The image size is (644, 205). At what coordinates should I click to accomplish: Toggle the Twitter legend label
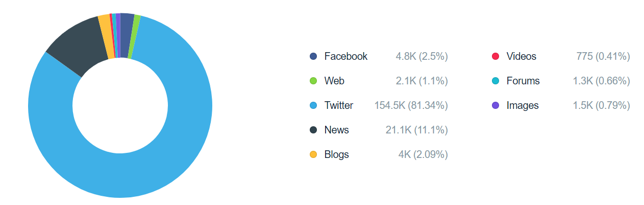tap(338, 105)
